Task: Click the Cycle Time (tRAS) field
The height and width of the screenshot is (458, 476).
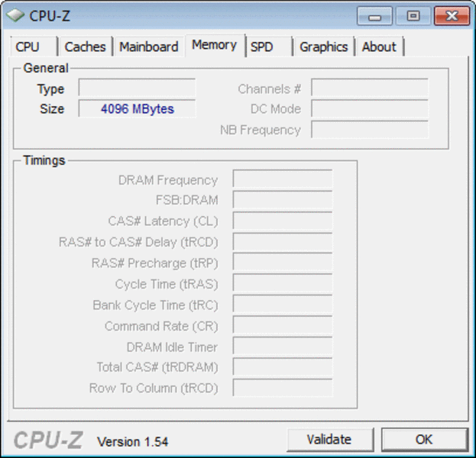Action: point(283,282)
